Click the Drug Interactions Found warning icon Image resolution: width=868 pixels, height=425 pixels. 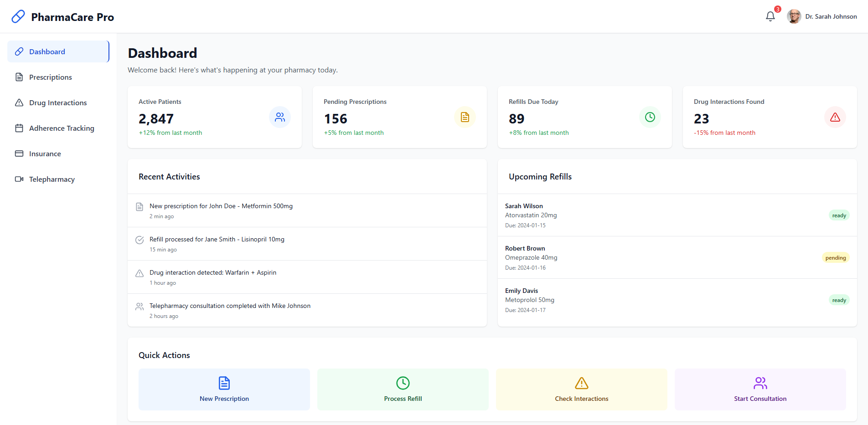click(x=835, y=117)
